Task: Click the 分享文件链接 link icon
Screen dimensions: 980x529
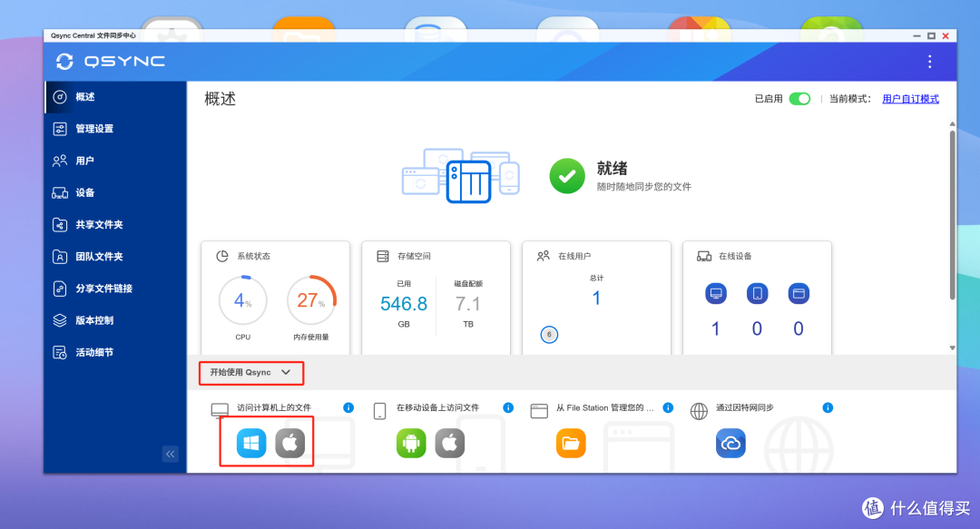Action: click(60, 289)
